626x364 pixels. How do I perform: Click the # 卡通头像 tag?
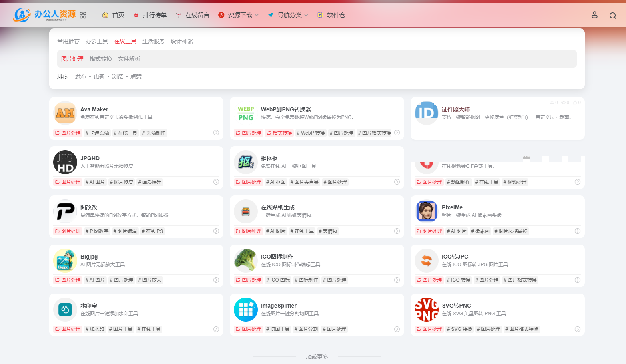(97, 133)
